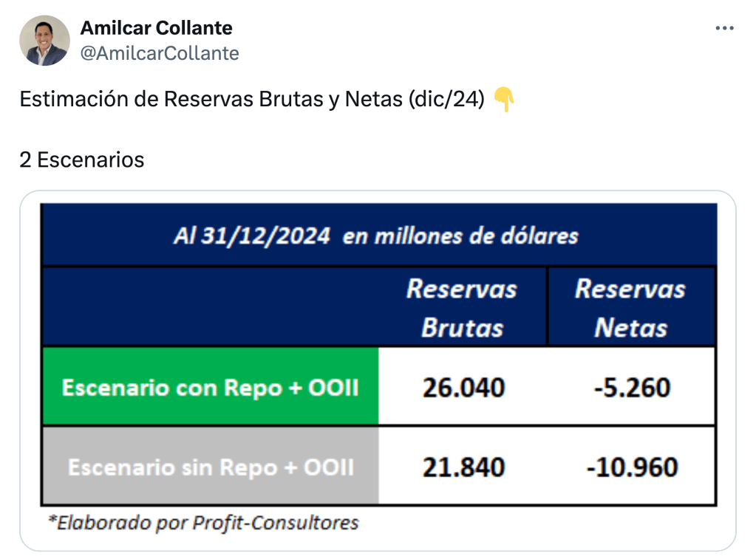Click the gray "Escenario sin Repo + OOII" cell

click(210, 467)
